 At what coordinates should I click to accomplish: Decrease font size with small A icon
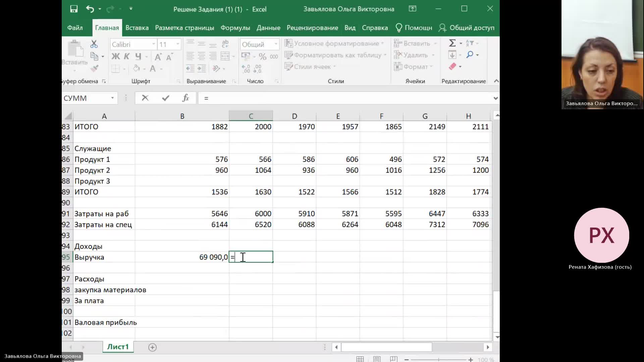pyautogui.click(x=169, y=57)
